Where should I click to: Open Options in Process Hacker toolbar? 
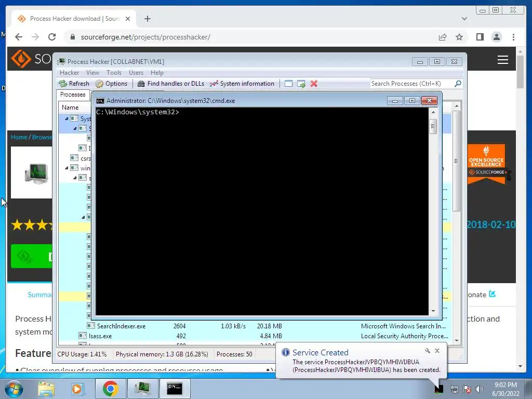(x=111, y=84)
